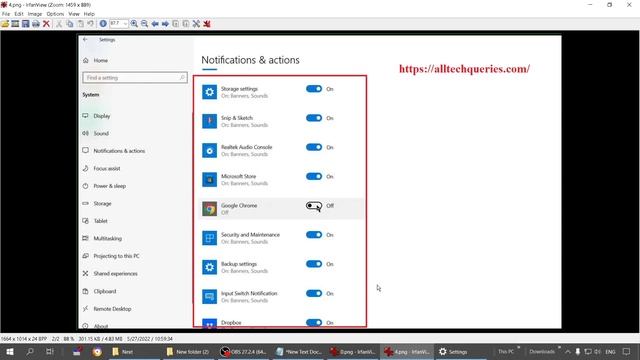Toggle the Dropbox notifications switch
This screenshot has width=640, height=360.
click(314, 322)
